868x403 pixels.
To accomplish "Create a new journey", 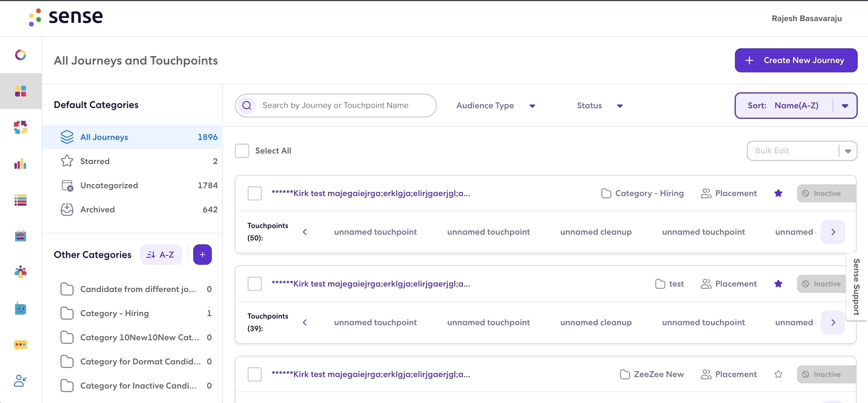I will [796, 60].
